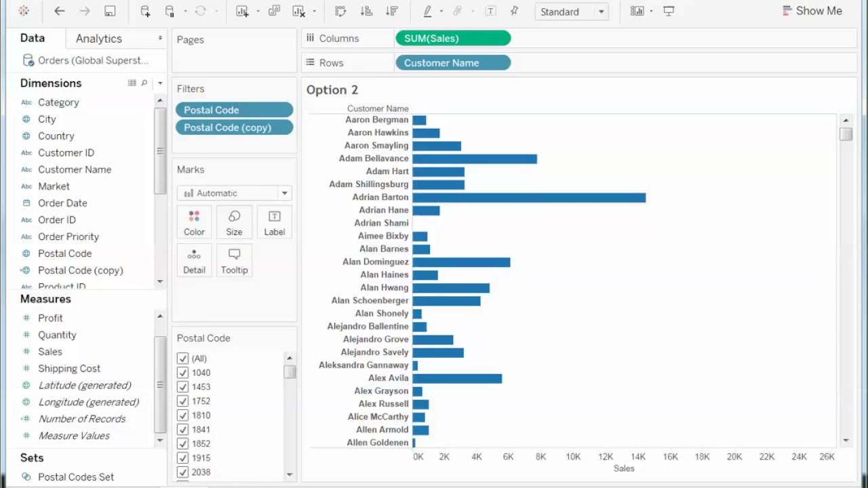This screenshot has width=868, height=488.
Task: Click the Pause Auto Updates icon
Action: pos(170,11)
